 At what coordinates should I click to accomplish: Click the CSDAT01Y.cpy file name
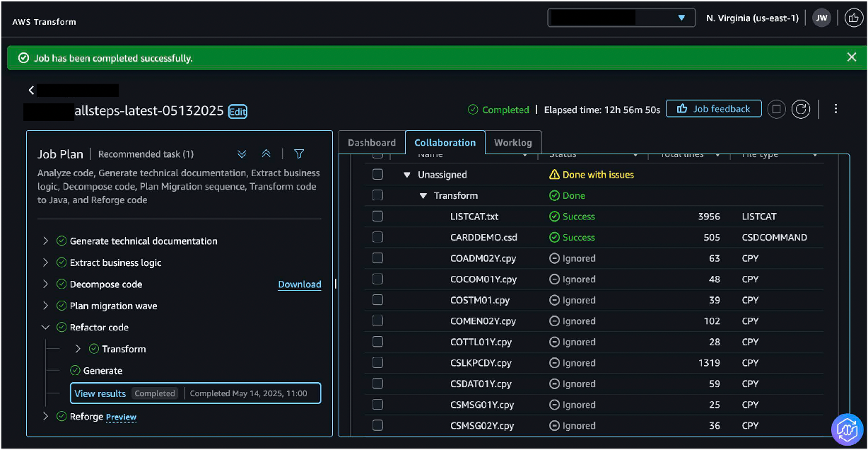click(481, 383)
